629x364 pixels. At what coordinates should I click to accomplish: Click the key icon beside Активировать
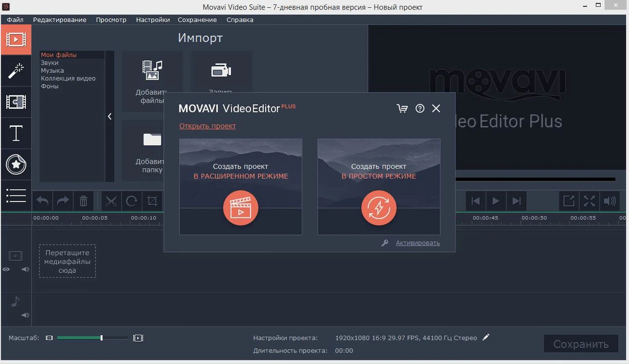385,243
